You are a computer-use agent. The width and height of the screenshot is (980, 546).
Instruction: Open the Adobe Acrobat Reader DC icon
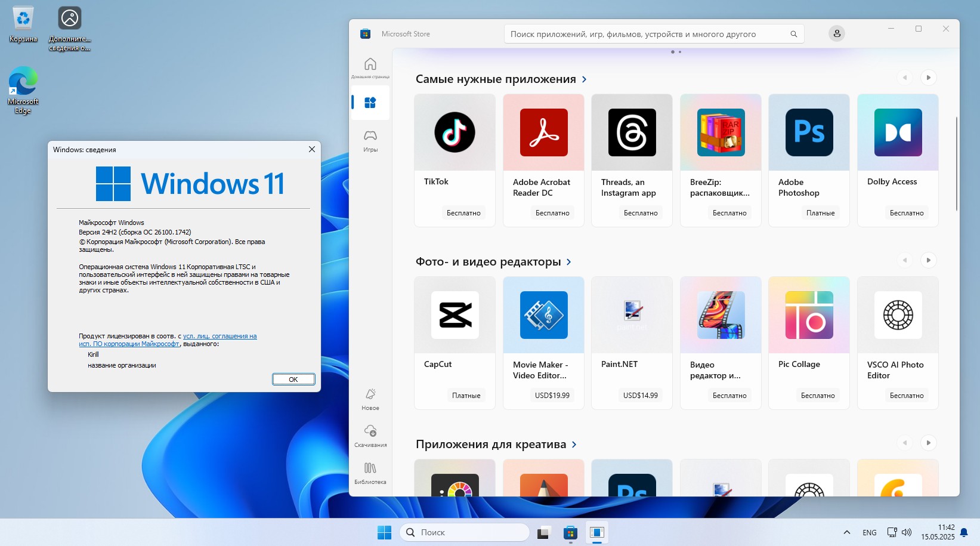(x=543, y=132)
